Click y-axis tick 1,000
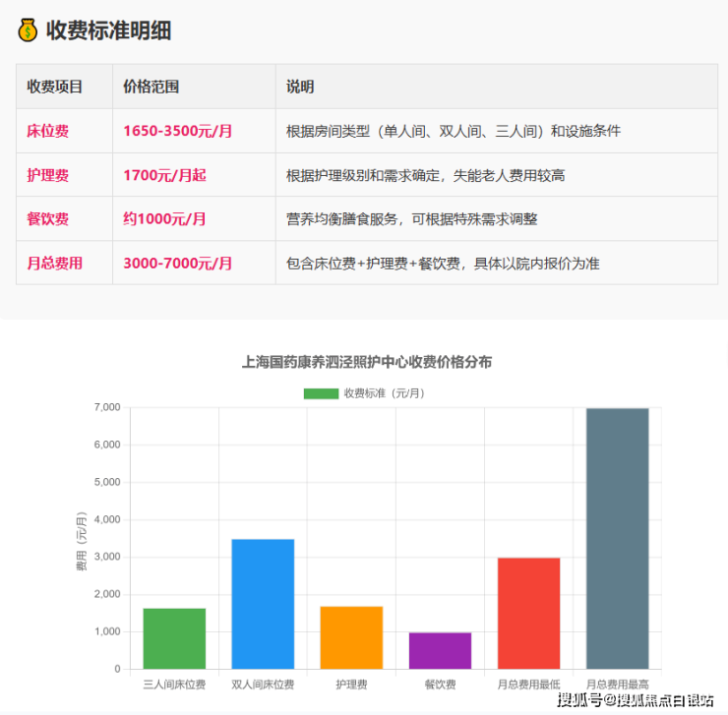Screen dimensions: 728x715 (107, 631)
